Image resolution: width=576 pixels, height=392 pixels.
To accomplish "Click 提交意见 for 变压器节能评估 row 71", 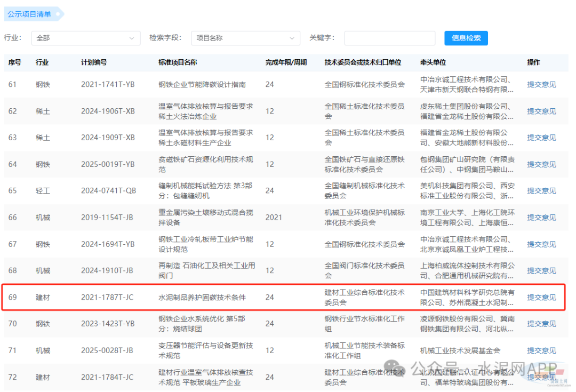I will [x=541, y=350].
